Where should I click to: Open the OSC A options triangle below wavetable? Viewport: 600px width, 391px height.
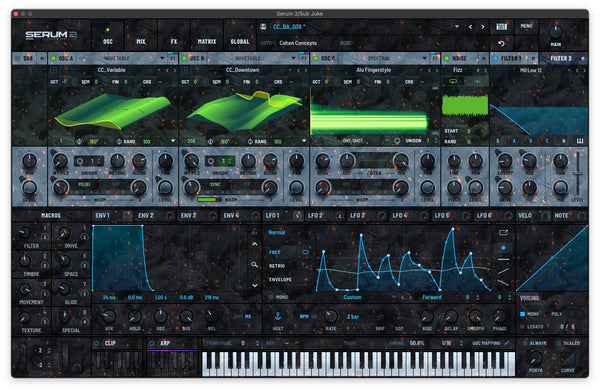pyautogui.click(x=173, y=141)
